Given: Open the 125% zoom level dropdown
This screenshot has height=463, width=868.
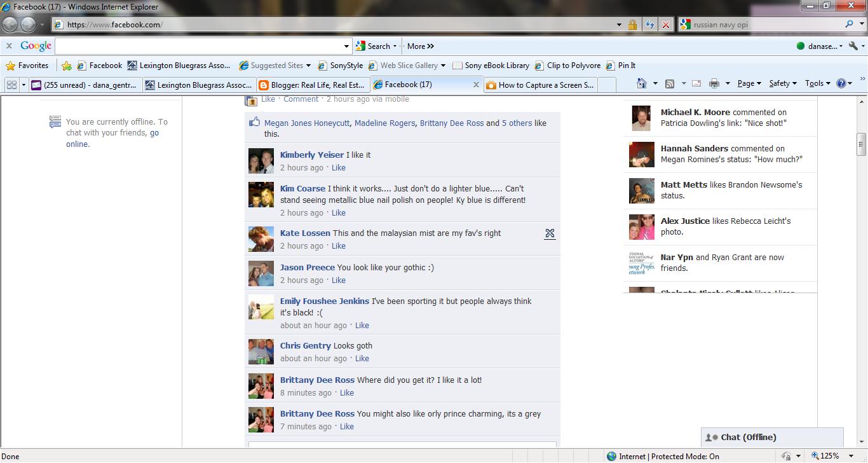Looking at the screenshot, I should click(852, 456).
